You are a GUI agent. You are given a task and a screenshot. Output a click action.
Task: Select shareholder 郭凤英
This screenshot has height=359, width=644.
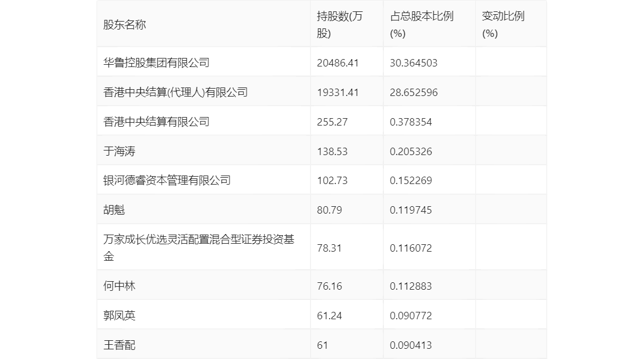[119, 315]
